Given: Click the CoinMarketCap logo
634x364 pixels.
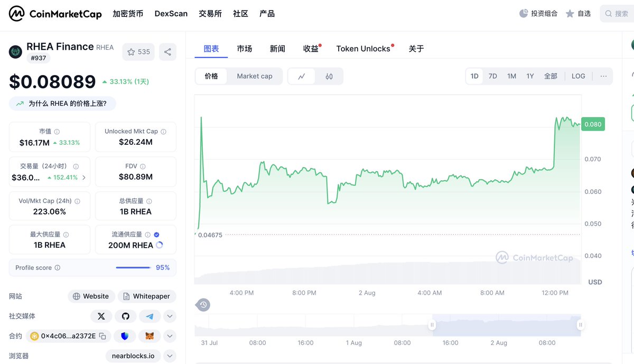Looking at the screenshot, I should point(55,14).
